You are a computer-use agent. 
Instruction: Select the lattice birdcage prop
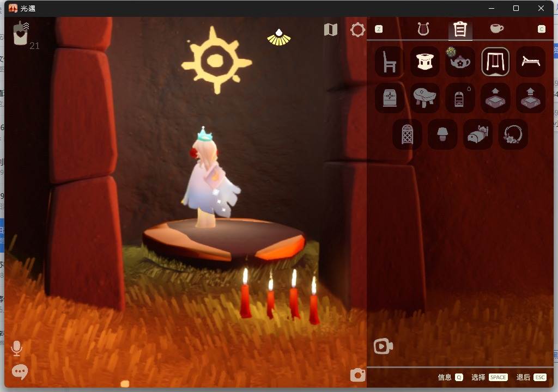(x=407, y=134)
